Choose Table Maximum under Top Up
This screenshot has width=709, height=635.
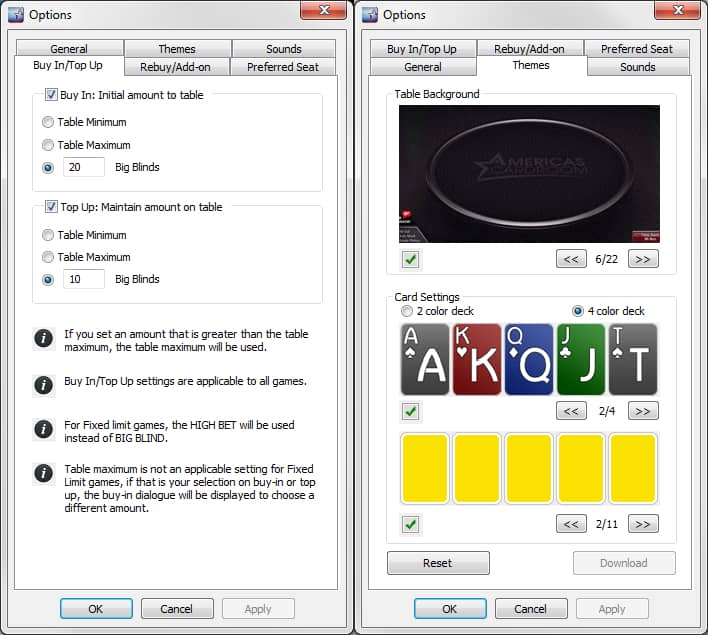click(48, 257)
